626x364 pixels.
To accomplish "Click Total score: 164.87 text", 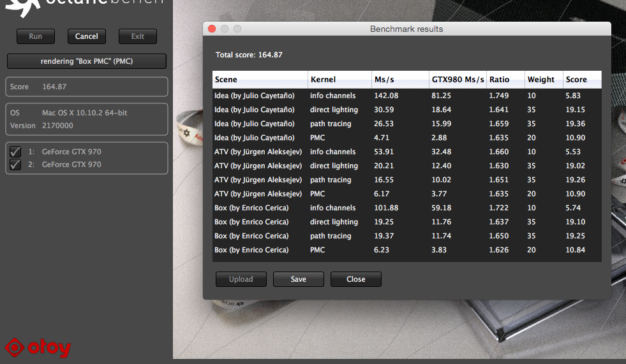I will click(x=249, y=55).
